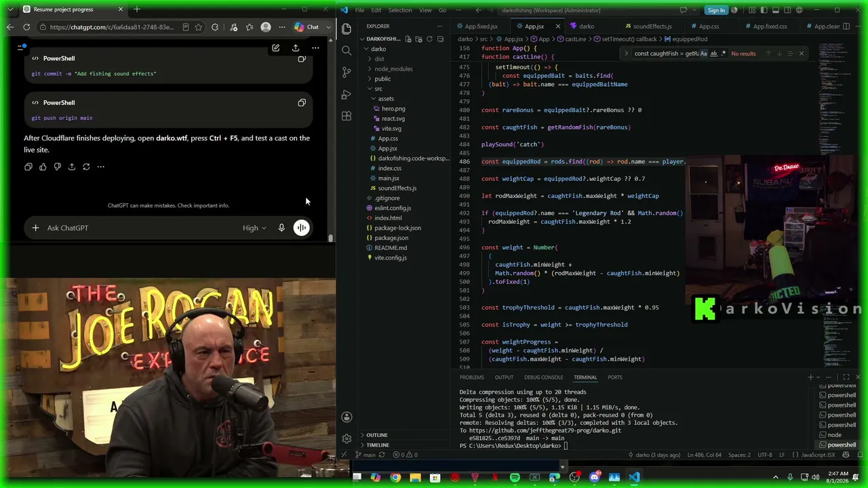868x488 pixels.
Task: Open soundEffects.js in Explorer tree
Action: click(397, 188)
